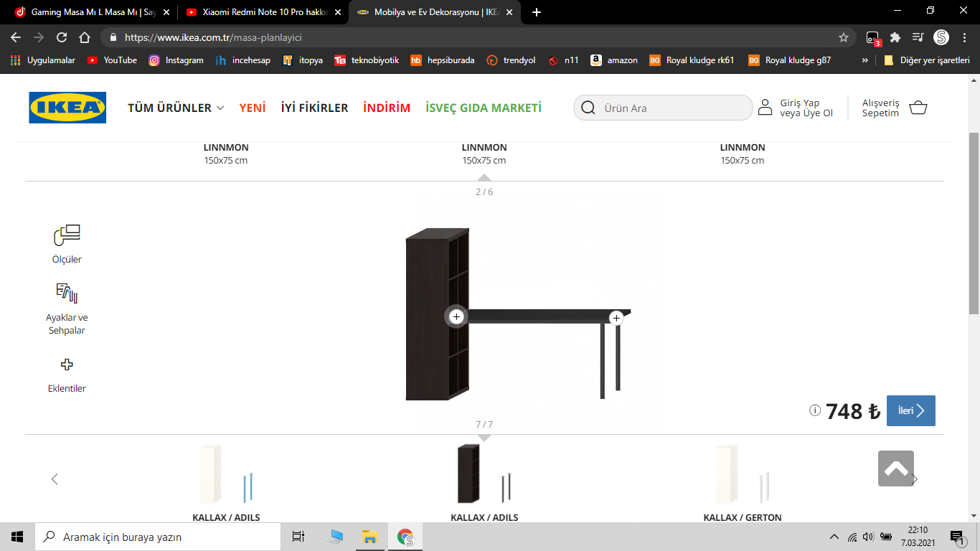Open File Explorer from the taskbar
Viewport: 980px width, 551px height.
(369, 537)
